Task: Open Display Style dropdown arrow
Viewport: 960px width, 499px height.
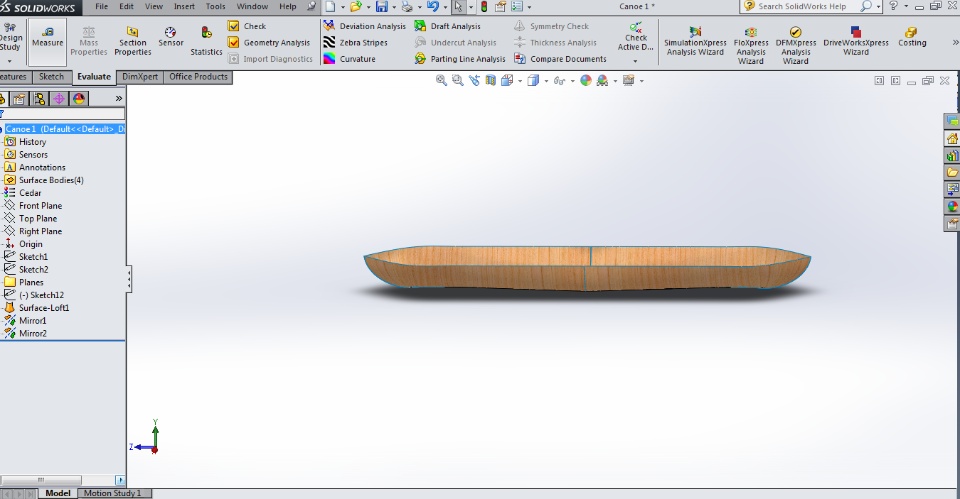Action: (x=546, y=81)
